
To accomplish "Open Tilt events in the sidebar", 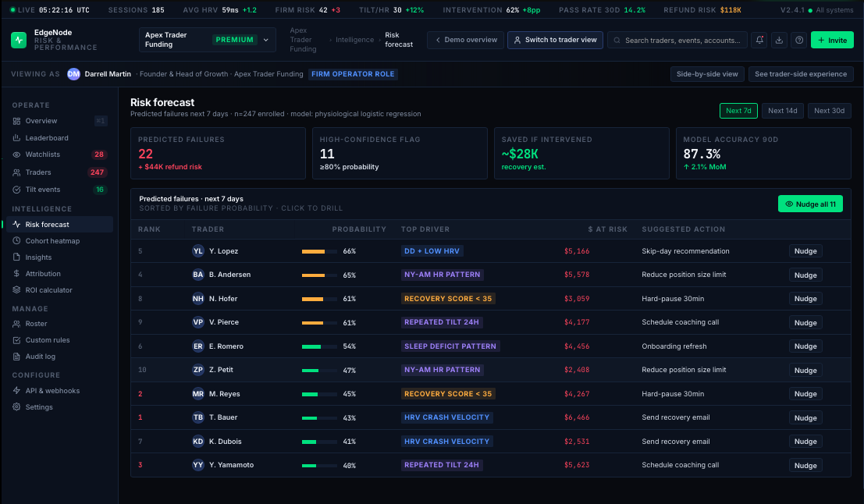I will pyautogui.click(x=59, y=190).
